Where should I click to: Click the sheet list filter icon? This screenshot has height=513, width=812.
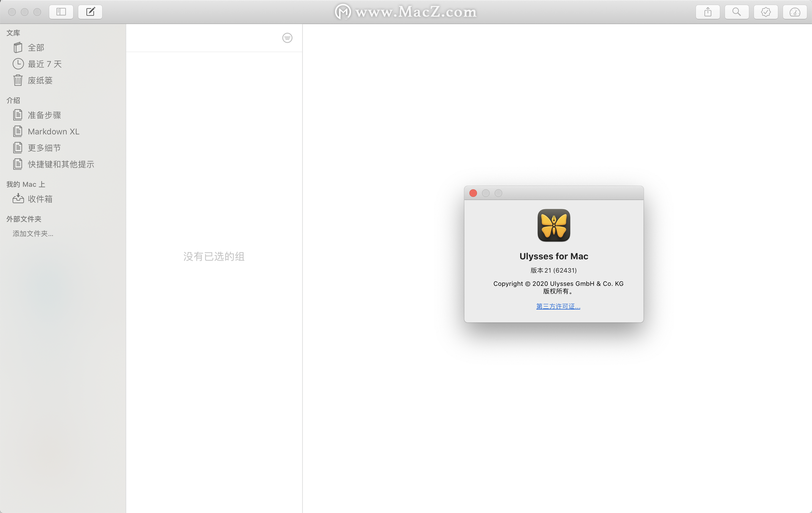click(x=287, y=38)
